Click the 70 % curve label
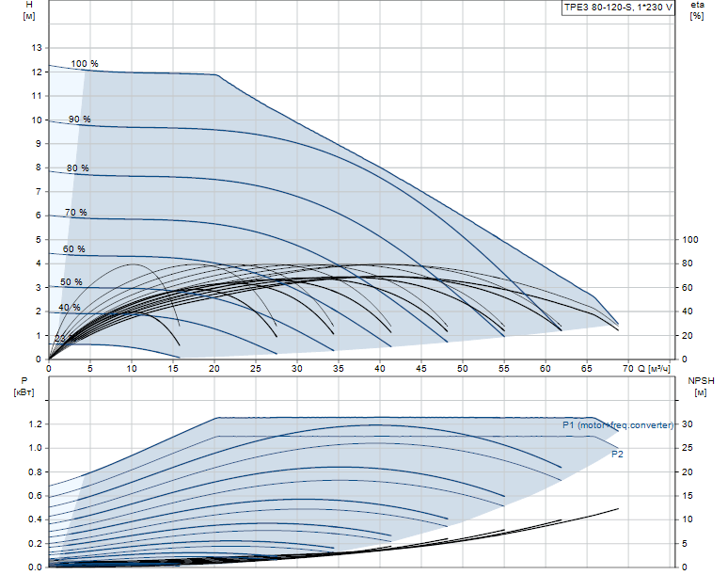The image size is (728, 575). [x=75, y=213]
